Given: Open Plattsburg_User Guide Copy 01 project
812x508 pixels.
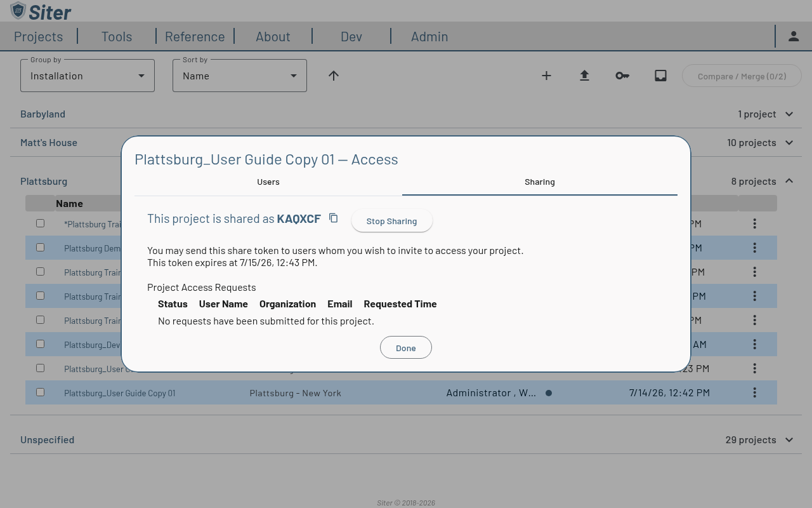Looking at the screenshot, I should coord(120,393).
